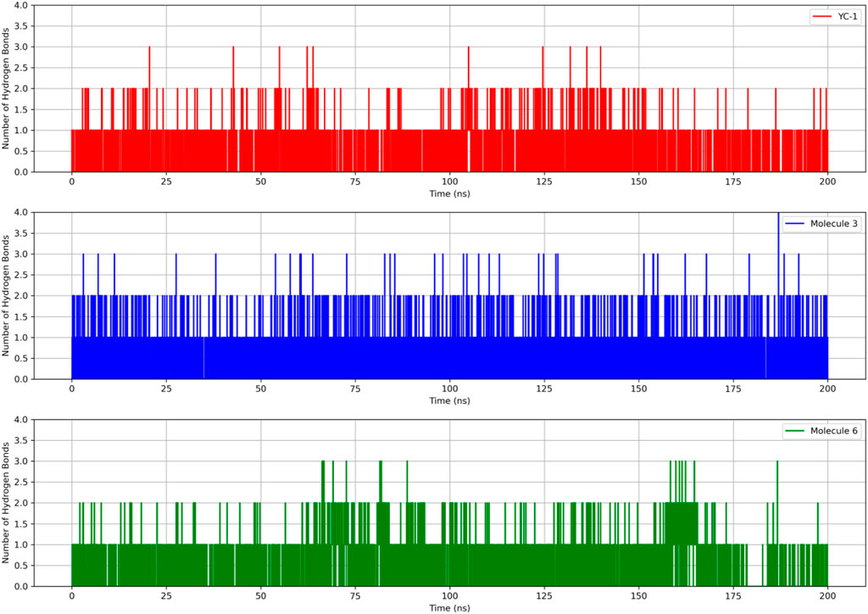This screenshot has height=614, width=868.
Task: Select the red line sample in YC-1 legend
Action: (821, 17)
